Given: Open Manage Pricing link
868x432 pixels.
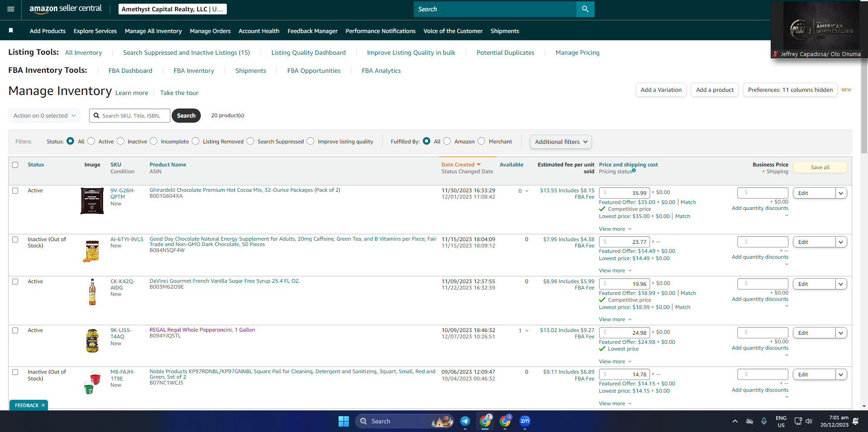Looking at the screenshot, I should pos(577,52).
